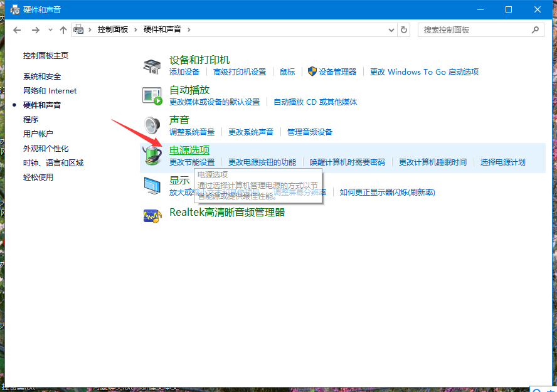Expand chevron after 硬件和声音 breadcrumb
557x392 pixels.
tap(189, 30)
